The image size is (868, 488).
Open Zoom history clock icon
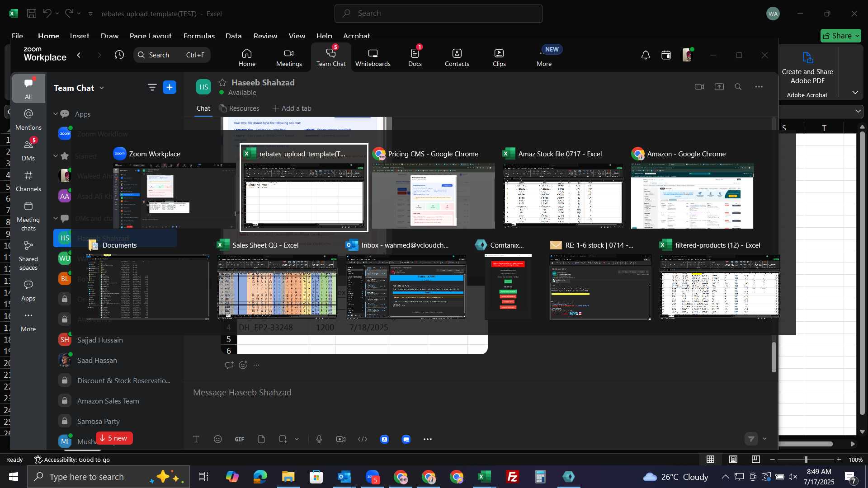[119, 55]
